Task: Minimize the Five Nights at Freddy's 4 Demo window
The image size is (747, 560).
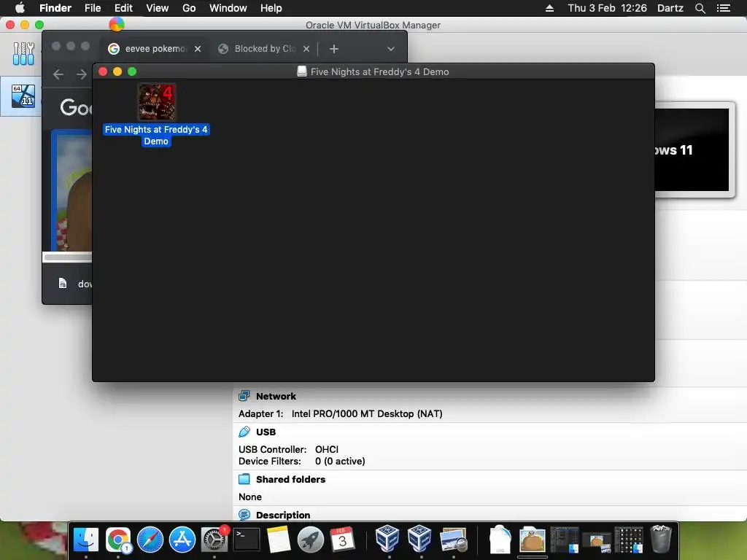Action: pos(117,71)
